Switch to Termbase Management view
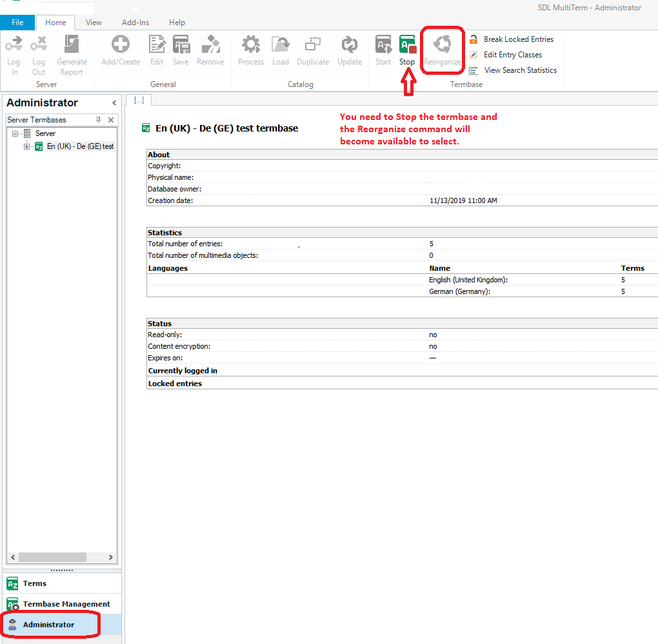The image size is (658, 644). 66,604
